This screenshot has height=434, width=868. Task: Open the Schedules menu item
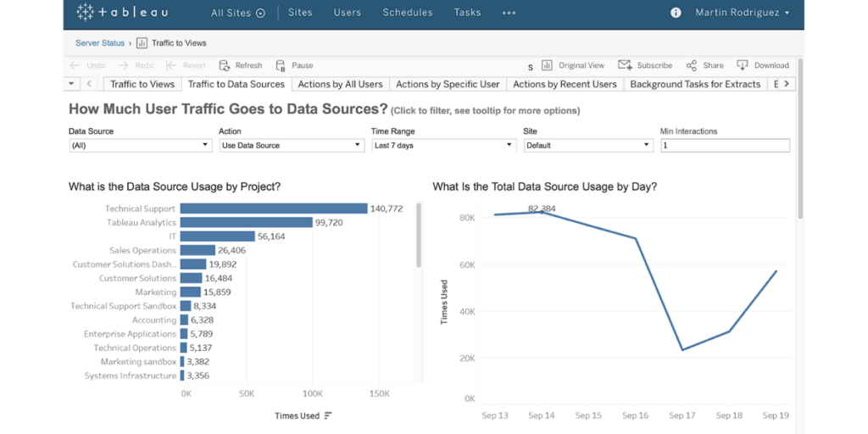tap(407, 13)
